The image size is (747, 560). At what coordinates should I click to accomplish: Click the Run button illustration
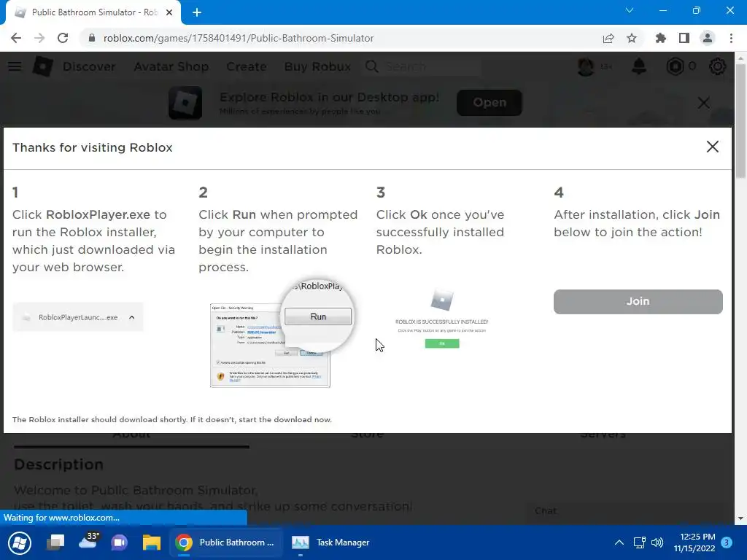coord(318,316)
